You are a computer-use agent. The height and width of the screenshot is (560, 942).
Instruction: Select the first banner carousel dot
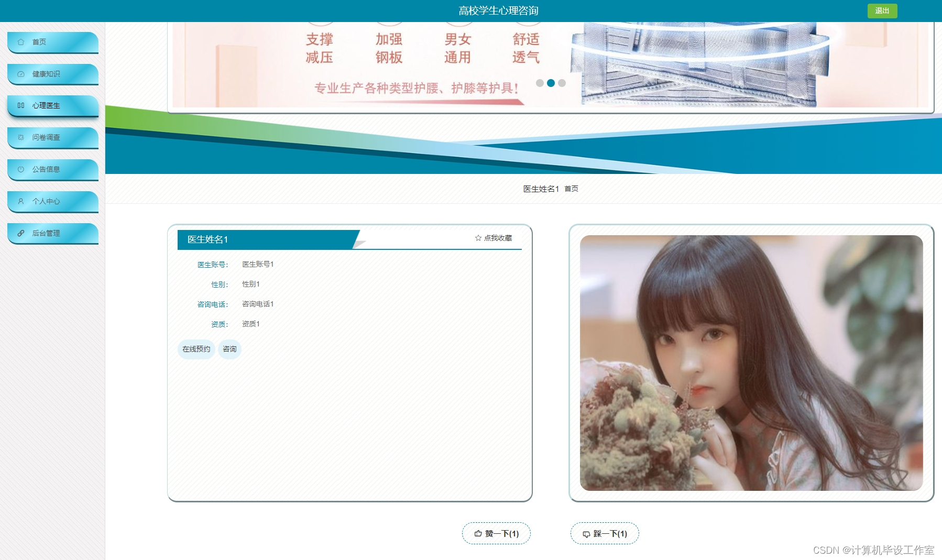click(x=540, y=83)
